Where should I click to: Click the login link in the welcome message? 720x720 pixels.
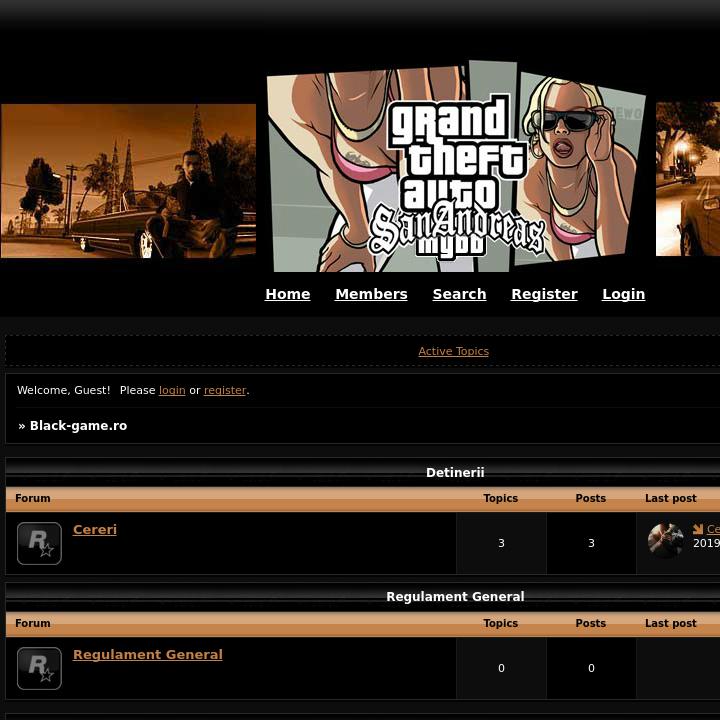click(172, 390)
